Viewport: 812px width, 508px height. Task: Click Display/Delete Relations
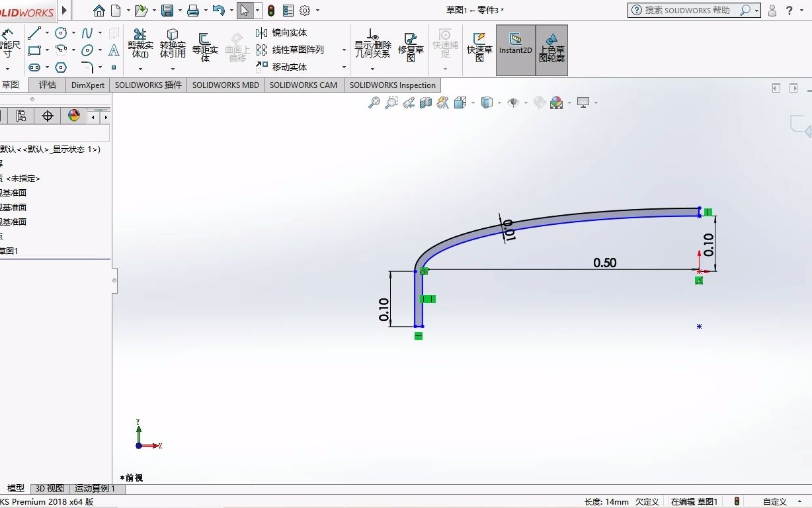tap(373, 45)
